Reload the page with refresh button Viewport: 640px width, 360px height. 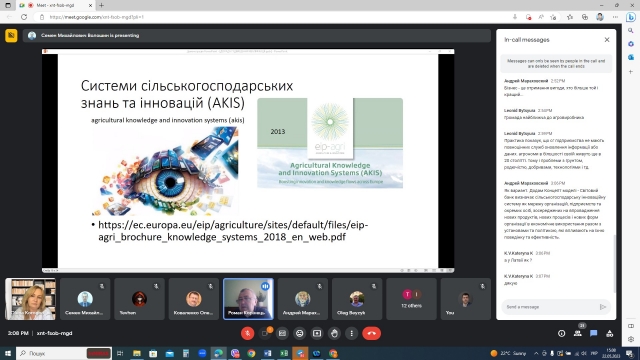[x=24, y=17]
